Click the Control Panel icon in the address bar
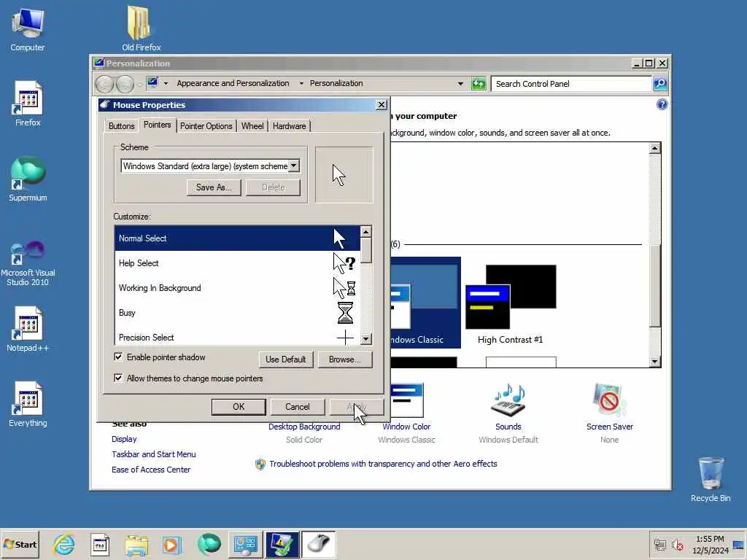This screenshot has width=747, height=560. coord(152,83)
